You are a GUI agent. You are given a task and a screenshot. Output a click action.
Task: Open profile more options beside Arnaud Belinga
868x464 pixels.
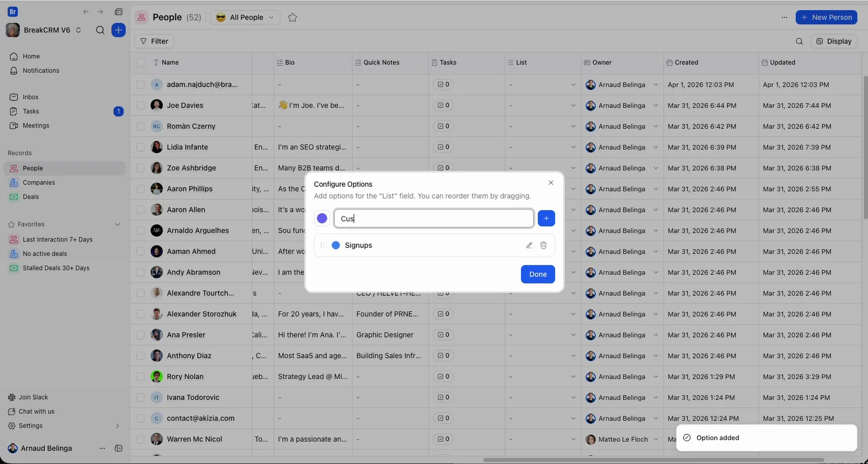coord(102,448)
